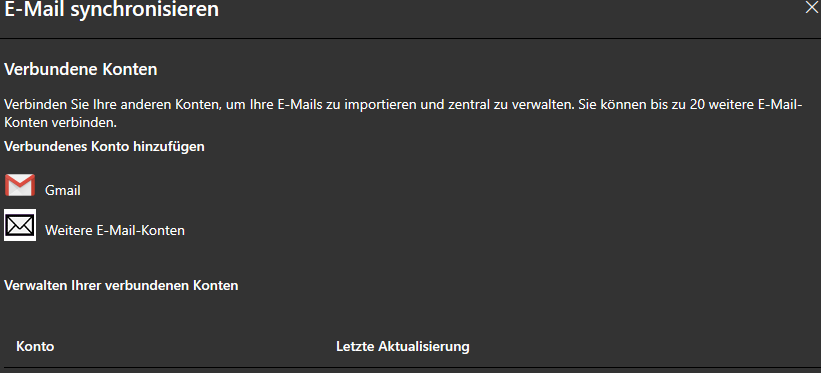Open the Weitere E-Mail-Konten link
Image resolution: width=821 pixels, height=373 pixels.
pos(115,231)
